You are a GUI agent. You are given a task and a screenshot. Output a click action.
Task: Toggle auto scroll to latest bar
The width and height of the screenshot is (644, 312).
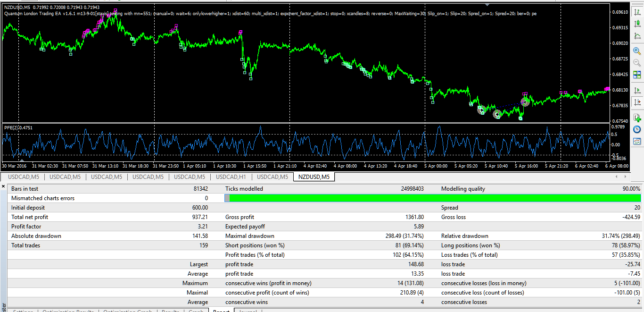[x=637, y=90]
